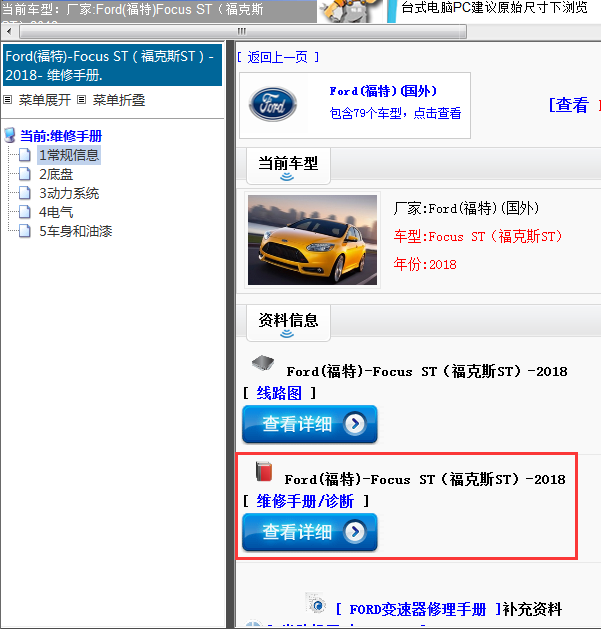
Task: Click the cartoon mascot image at top
Action: [351, 11]
